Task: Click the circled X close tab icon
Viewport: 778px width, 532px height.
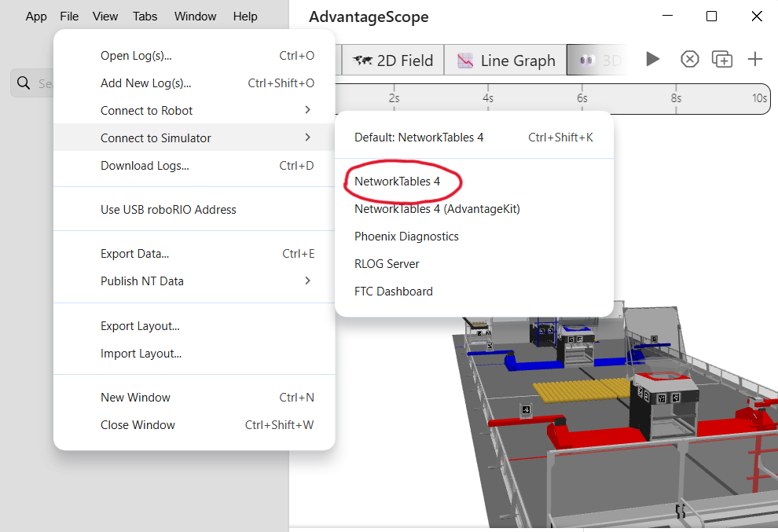Action: tap(690, 60)
